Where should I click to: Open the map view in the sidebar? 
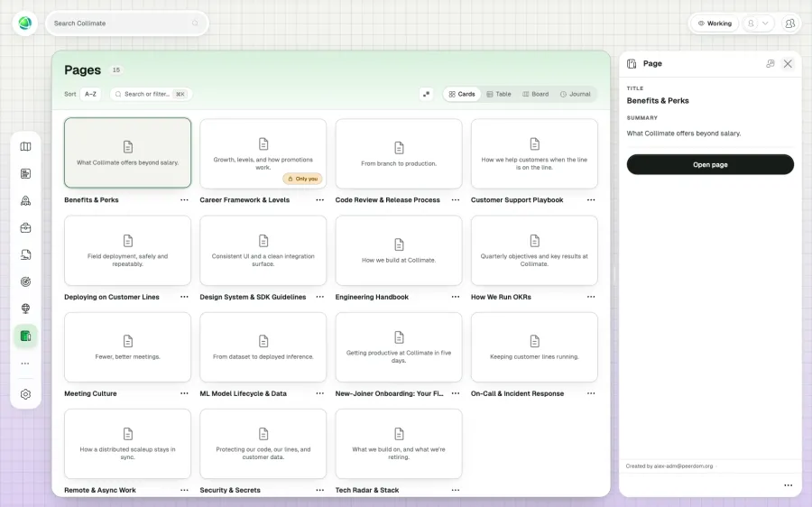pos(25,146)
